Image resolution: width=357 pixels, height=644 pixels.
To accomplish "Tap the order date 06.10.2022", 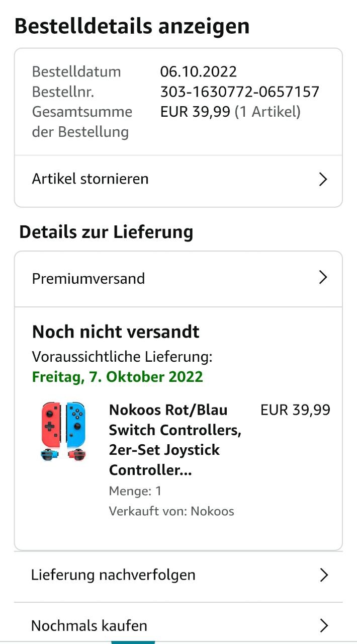I will tap(198, 71).
